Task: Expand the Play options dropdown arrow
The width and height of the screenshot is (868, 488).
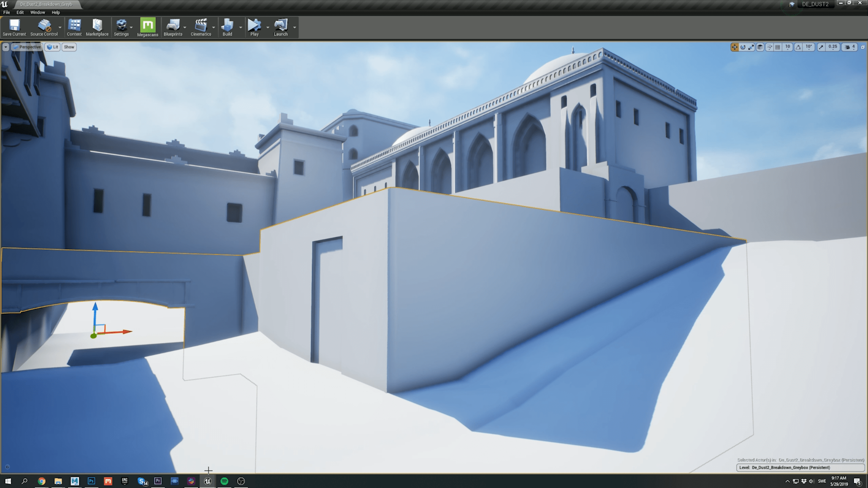Action: click(x=268, y=27)
